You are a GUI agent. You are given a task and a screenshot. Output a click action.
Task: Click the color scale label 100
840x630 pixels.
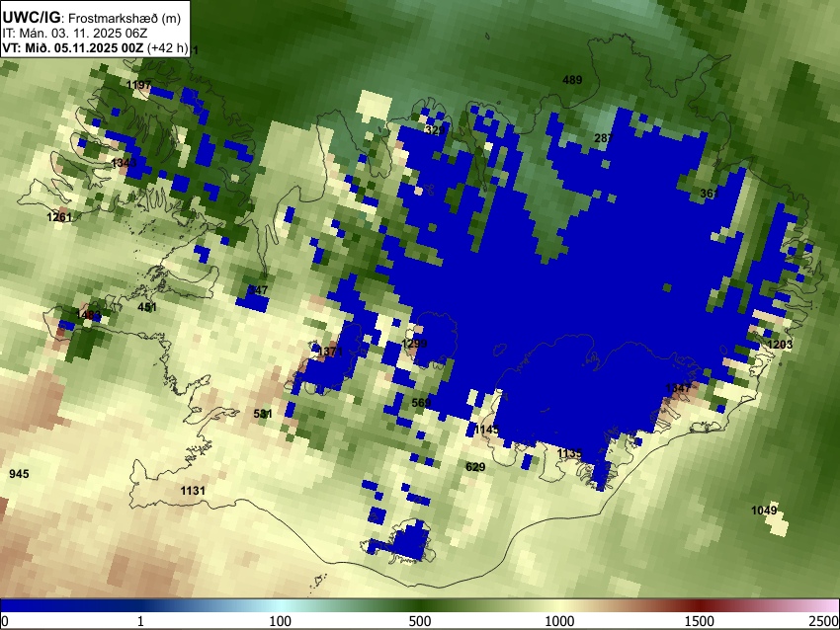[x=280, y=621]
